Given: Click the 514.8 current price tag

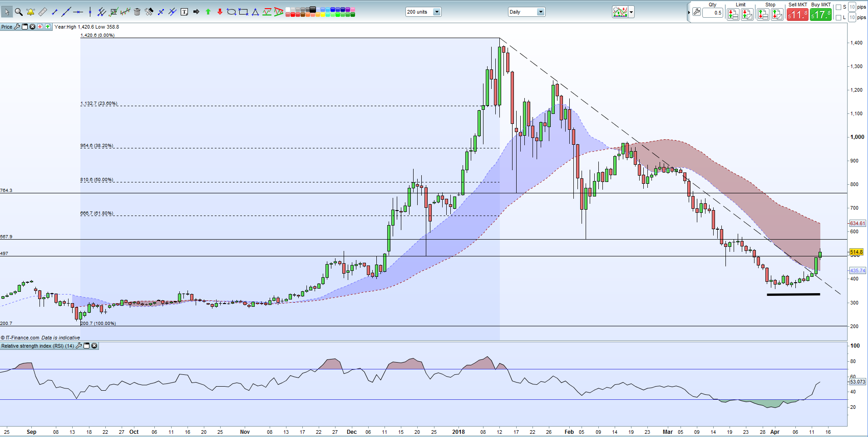Looking at the screenshot, I should (x=856, y=252).
